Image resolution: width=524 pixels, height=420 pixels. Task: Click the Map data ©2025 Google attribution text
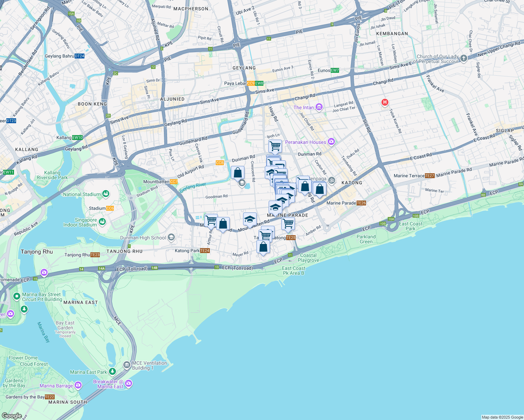pos(502,416)
